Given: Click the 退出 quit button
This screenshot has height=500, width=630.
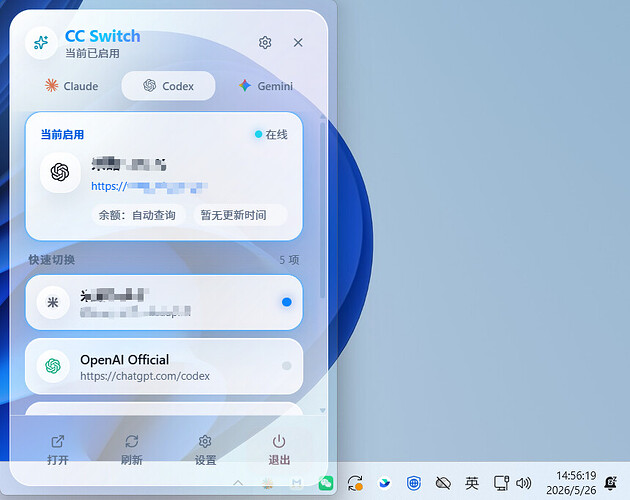Looking at the screenshot, I should (279, 450).
